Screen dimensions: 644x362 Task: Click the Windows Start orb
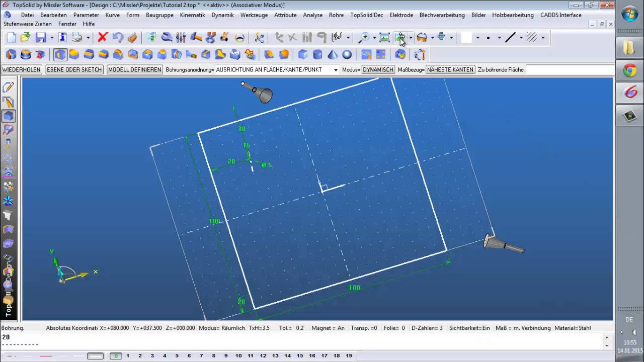coord(630,14)
